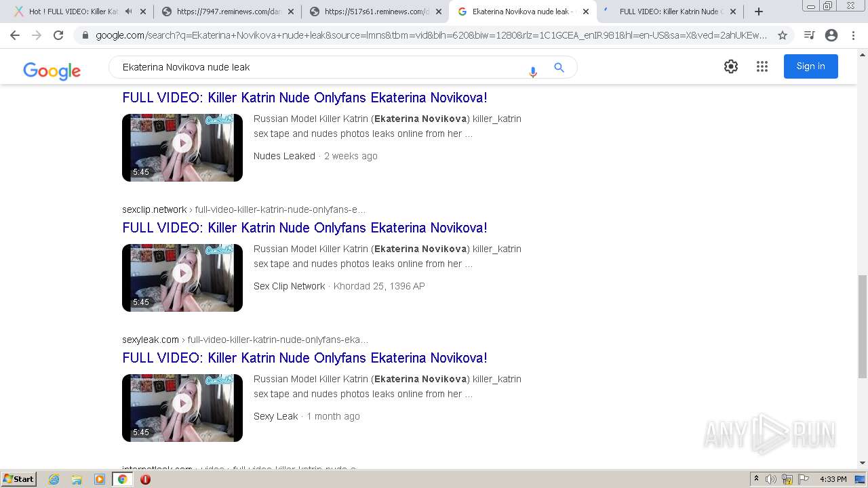Bookmark this page with the star icon
Viewport: 868px width, 488px height.
782,35
